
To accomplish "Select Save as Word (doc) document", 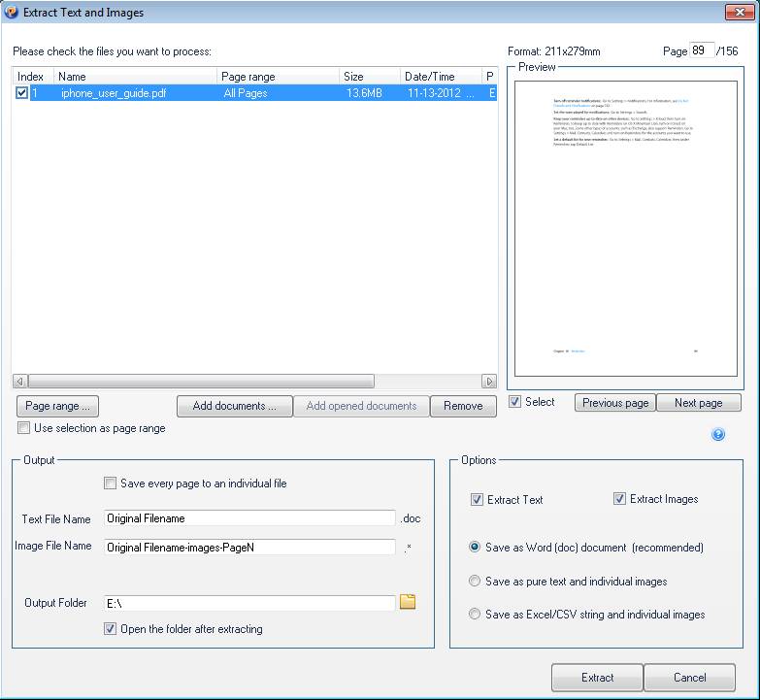I will (475, 548).
